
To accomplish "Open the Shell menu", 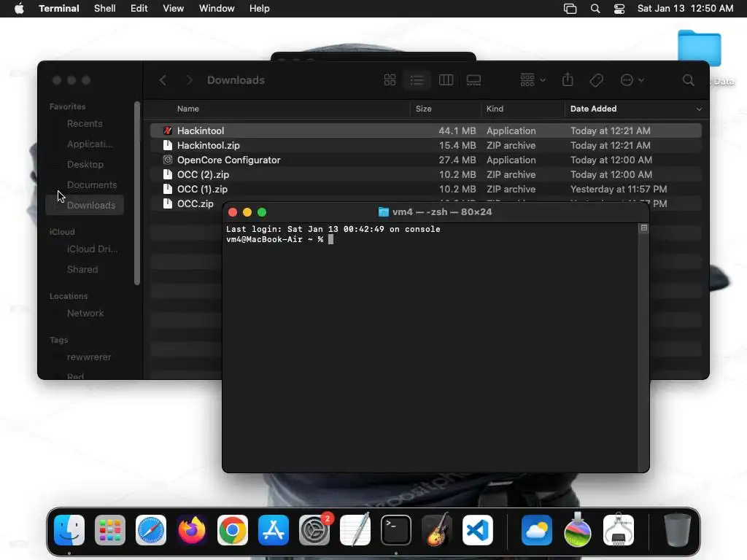I will tap(105, 8).
